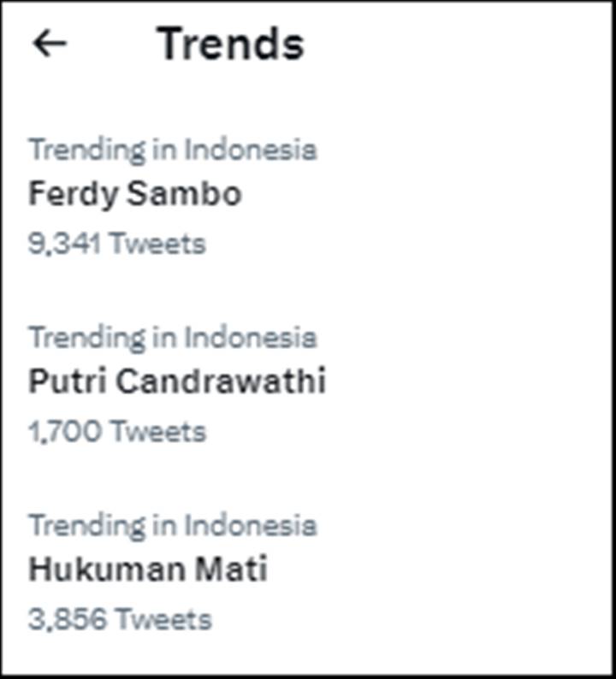Select the second trending topic row
This screenshot has width=616, height=679.
pos(307,384)
